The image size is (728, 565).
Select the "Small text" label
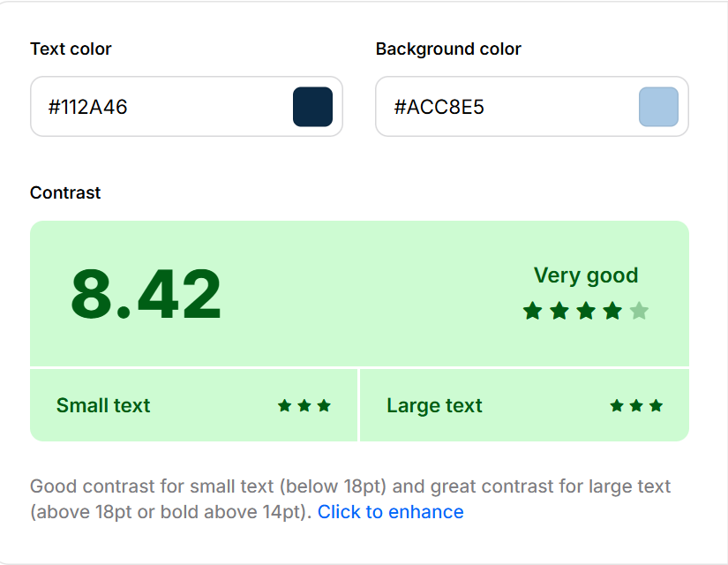click(x=103, y=406)
